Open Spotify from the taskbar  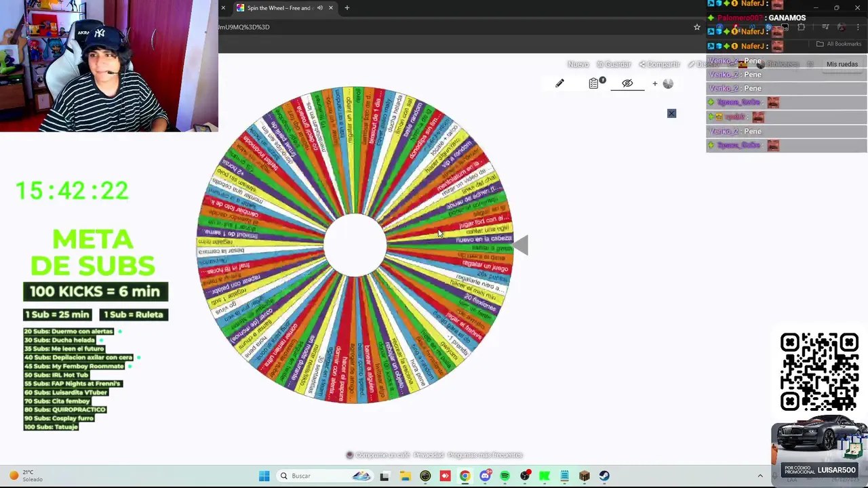tap(505, 476)
